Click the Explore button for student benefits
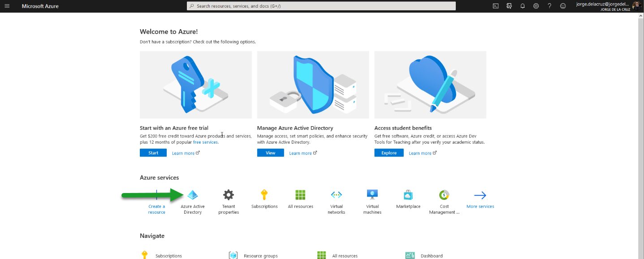Image resolution: width=644 pixels, height=259 pixels. click(x=389, y=153)
